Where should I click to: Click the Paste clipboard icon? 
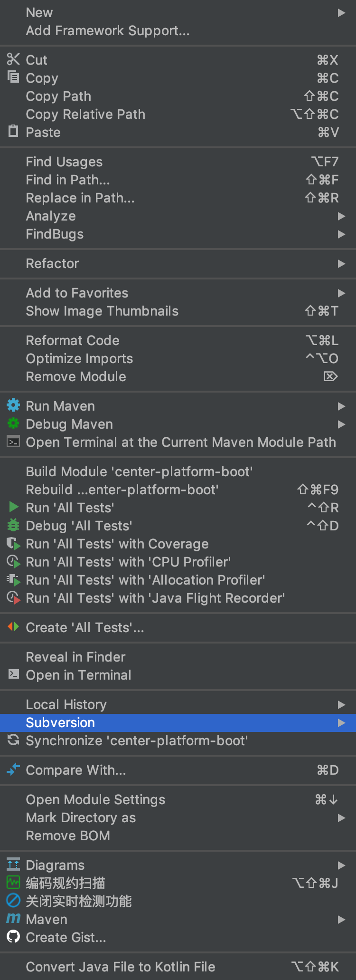pyautogui.click(x=13, y=131)
